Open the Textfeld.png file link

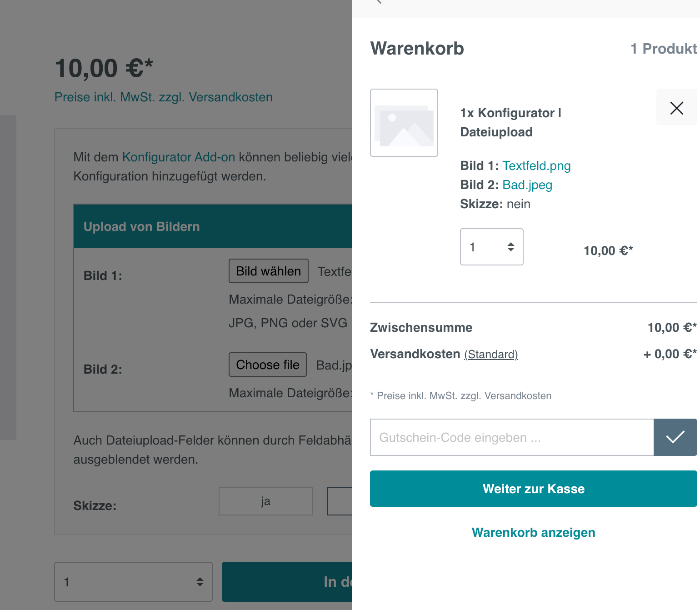pos(536,166)
